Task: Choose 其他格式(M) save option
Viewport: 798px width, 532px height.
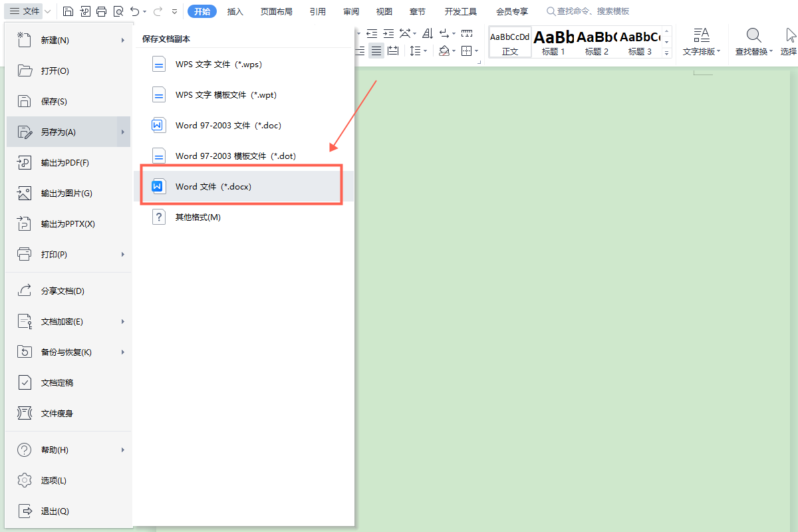Action: (x=243, y=217)
